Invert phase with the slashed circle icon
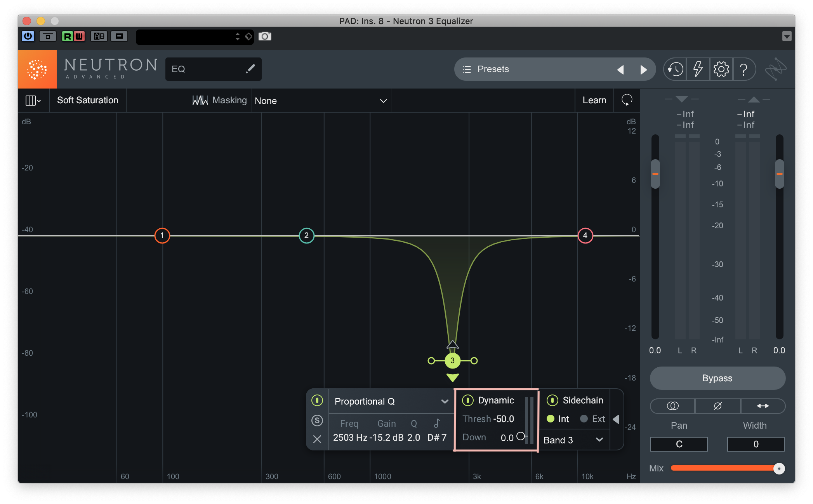The width and height of the screenshot is (813, 504). click(x=717, y=406)
